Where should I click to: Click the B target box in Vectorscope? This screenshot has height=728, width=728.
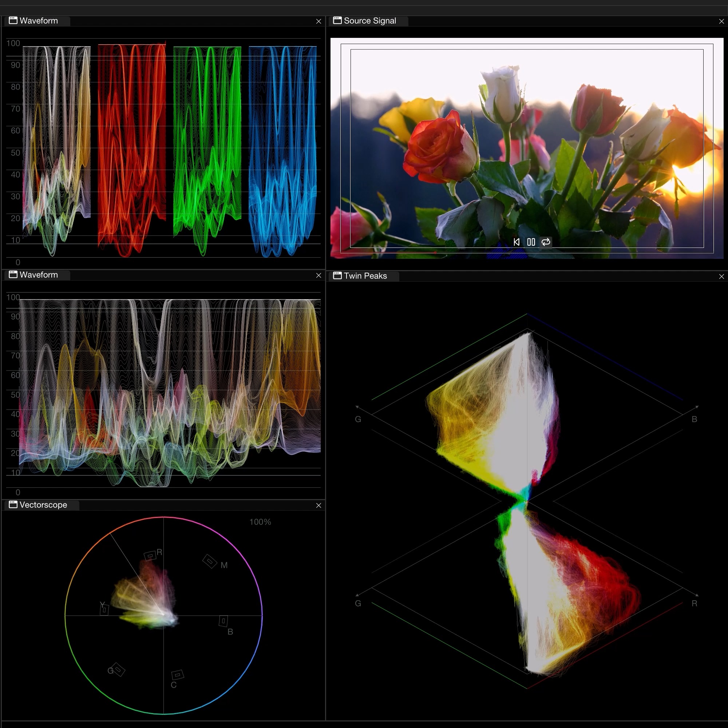point(223,621)
